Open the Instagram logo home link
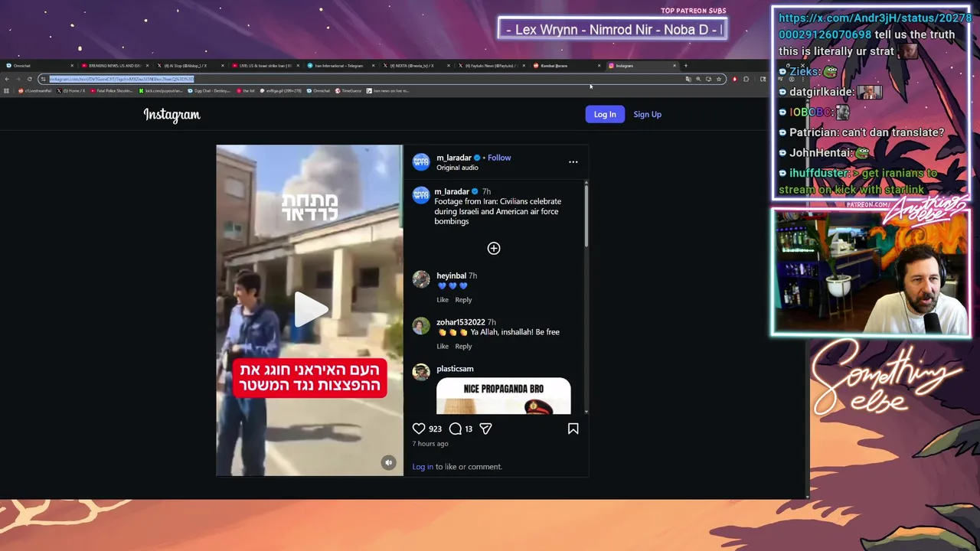The image size is (980, 551). (171, 115)
